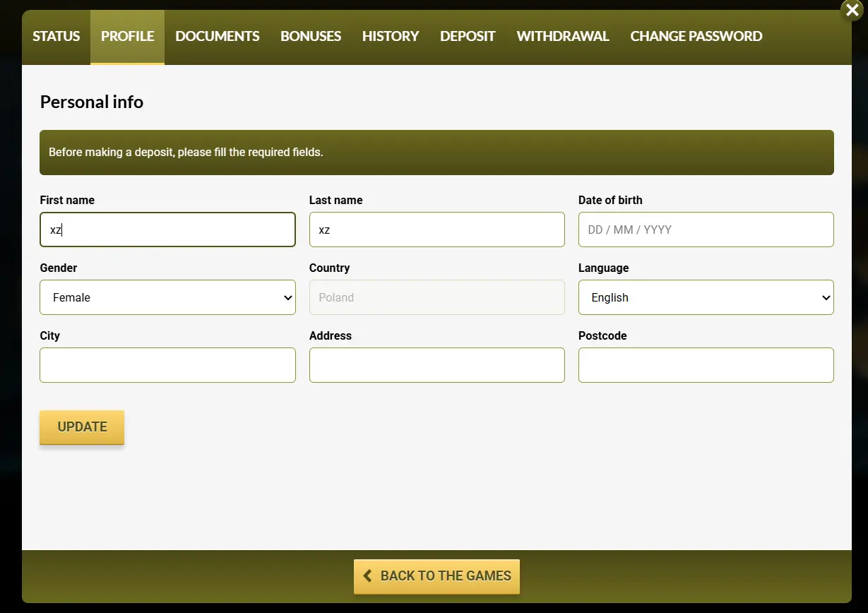Click the Country label

(x=330, y=268)
